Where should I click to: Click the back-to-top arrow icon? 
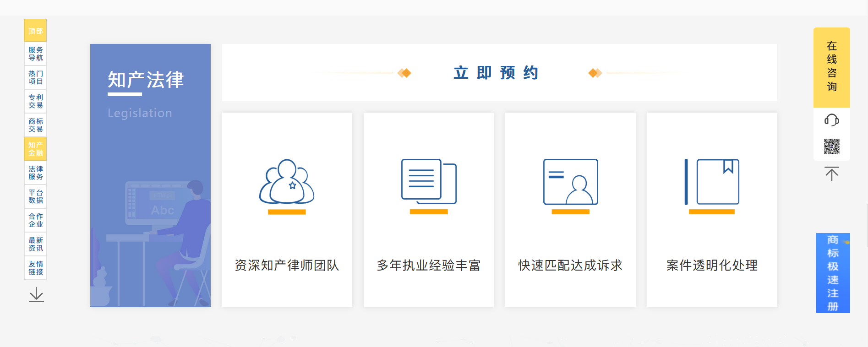(x=831, y=174)
